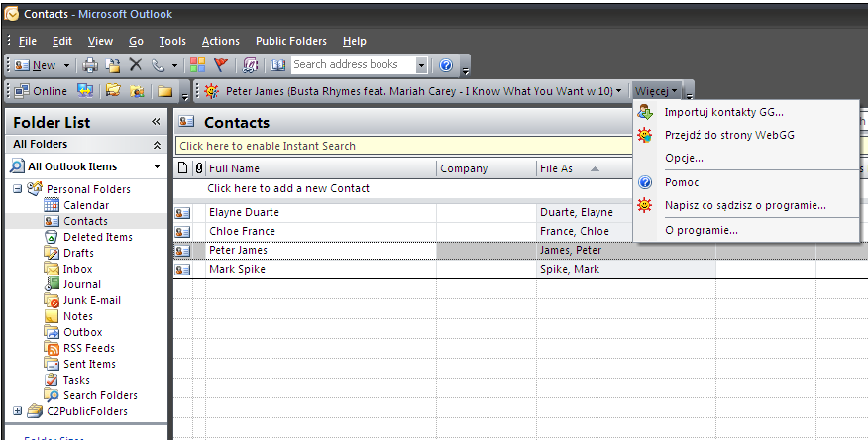Viewport: 868px width, 440px height.
Task: Sort by the Attachment paperclip column header
Action: point(199,168)
